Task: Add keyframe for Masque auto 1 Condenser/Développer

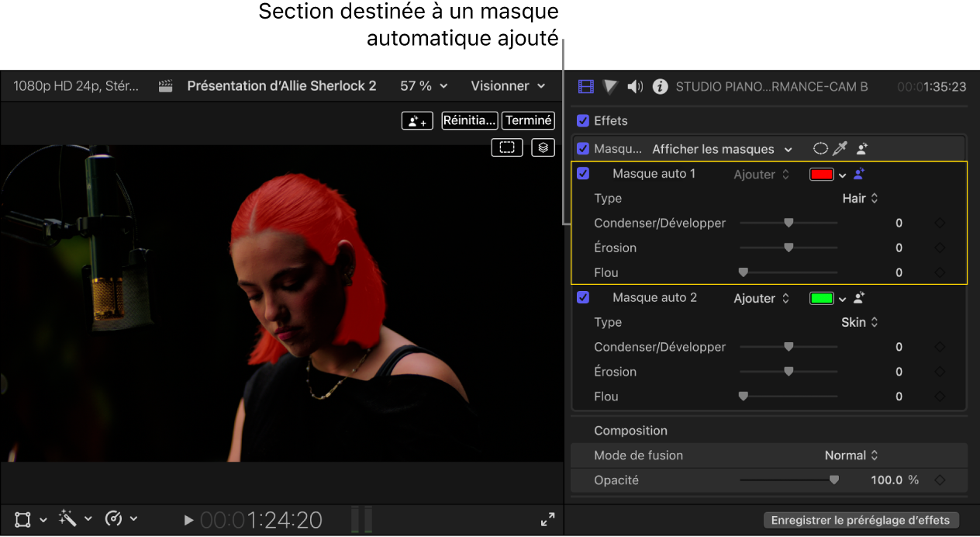Action: pos(940,223)
